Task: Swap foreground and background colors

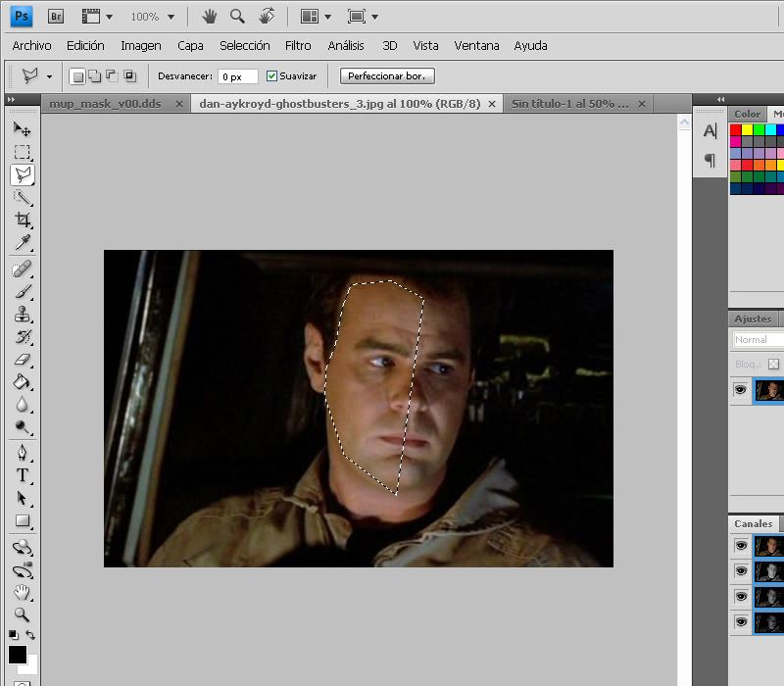Action: point(30,634)
